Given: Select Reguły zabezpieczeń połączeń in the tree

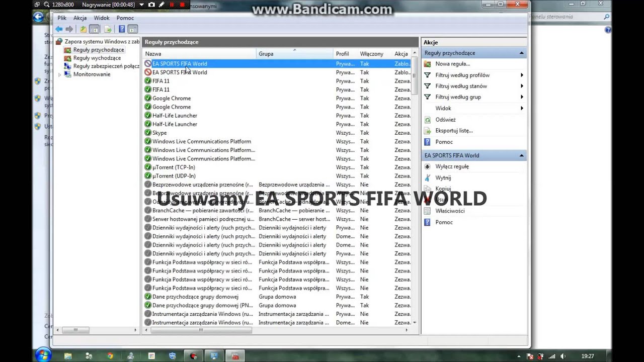Looking at the screenshot, I should tap(106, 66).
